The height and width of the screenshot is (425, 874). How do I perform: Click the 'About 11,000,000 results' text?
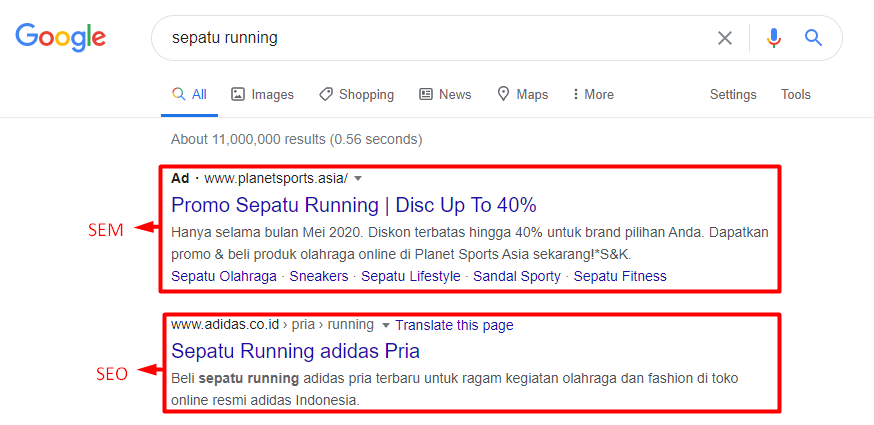click(x=297, y=139)
